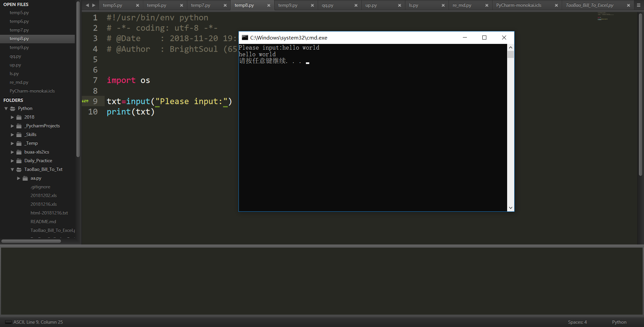Viewport: 644px width, 327px height.
Task: Click the tab scroll right arrow
Action: pyautogui.click(x=94, y=5)
